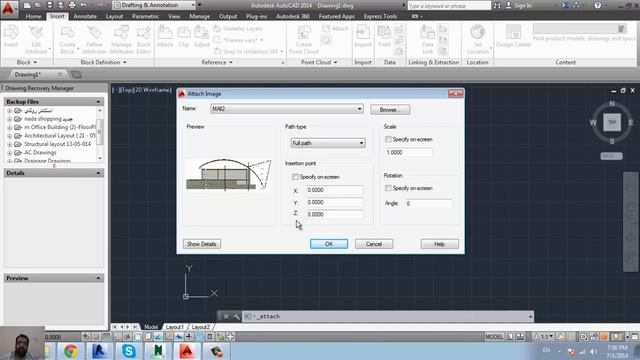Click the rotation Angle field
This screenshot has height=360, width=640.
pyautogui.click(x=429, y=203)
